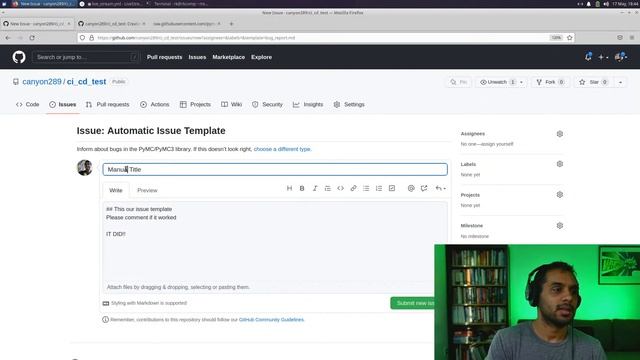
Task: Click Issues in the top header
Action: click(197, 57)
